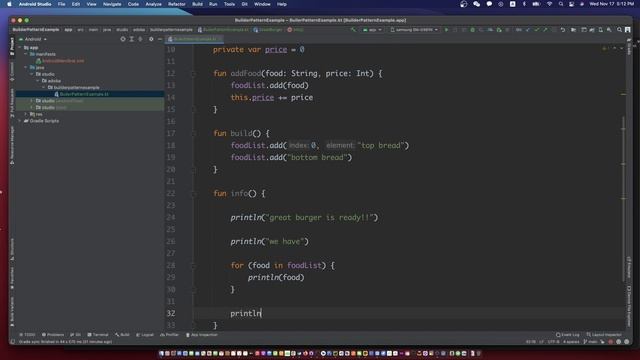640x360 pixels.
Task: Collapse the app module node
Action: (x=20, y=48)
